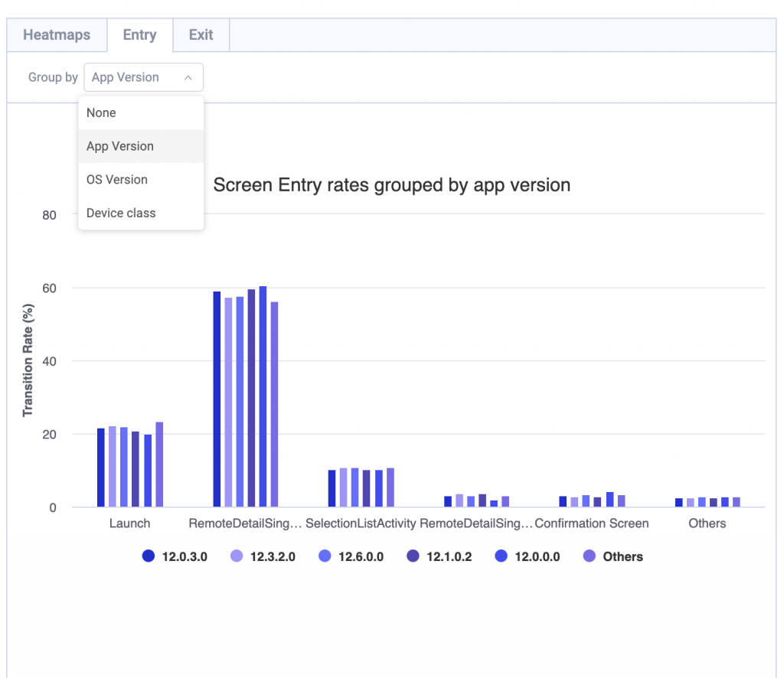
Task: Click the 20 y-axis tick label
Action: [x=49, y=435]
